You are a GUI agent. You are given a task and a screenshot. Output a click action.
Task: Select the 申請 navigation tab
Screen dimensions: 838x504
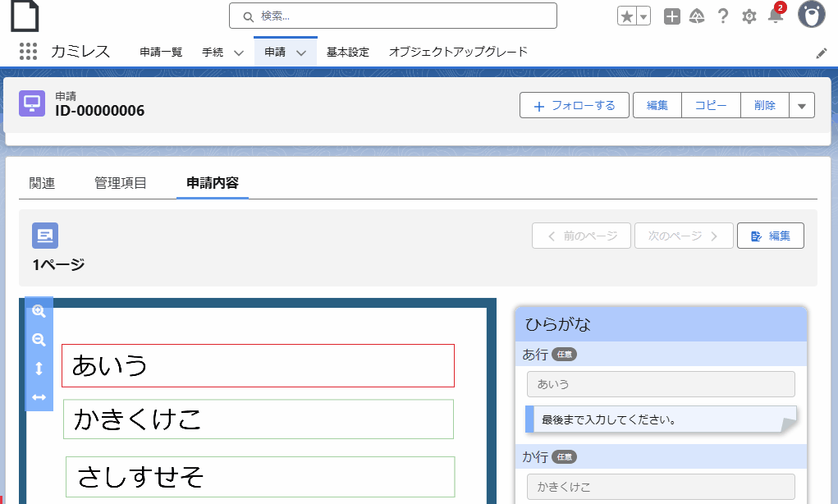click(x=275, y=52)
